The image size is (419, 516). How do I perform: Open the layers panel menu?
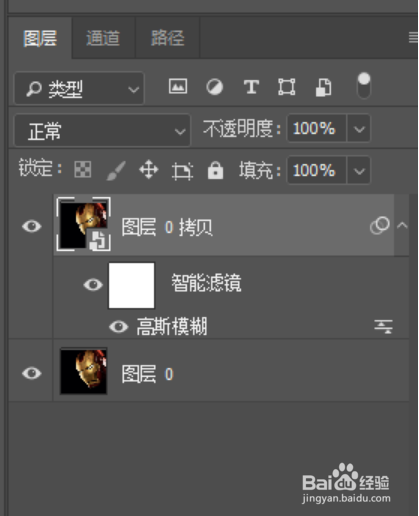pyautogui.click(x=413, y=37)
